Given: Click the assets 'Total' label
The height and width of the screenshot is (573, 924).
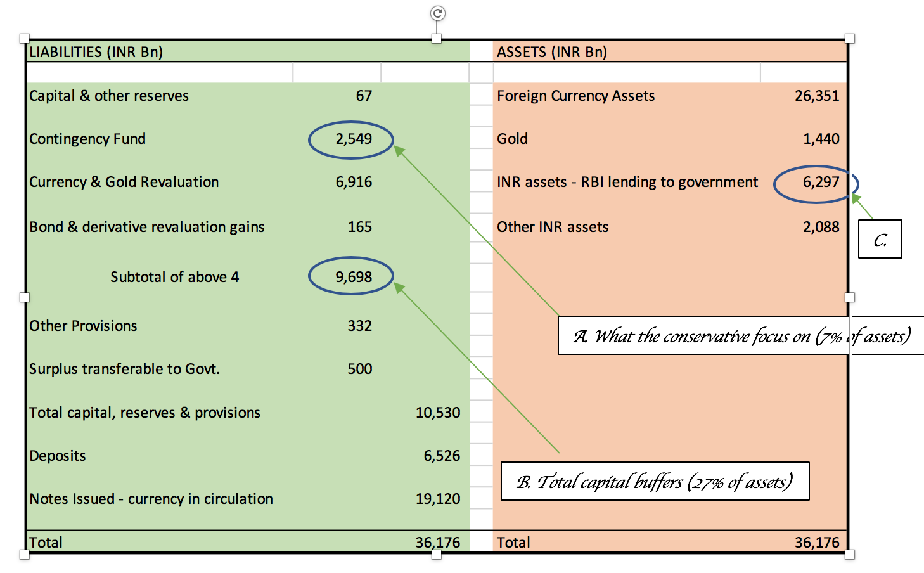Looking at the screenshot, I should tap(513, 543).
